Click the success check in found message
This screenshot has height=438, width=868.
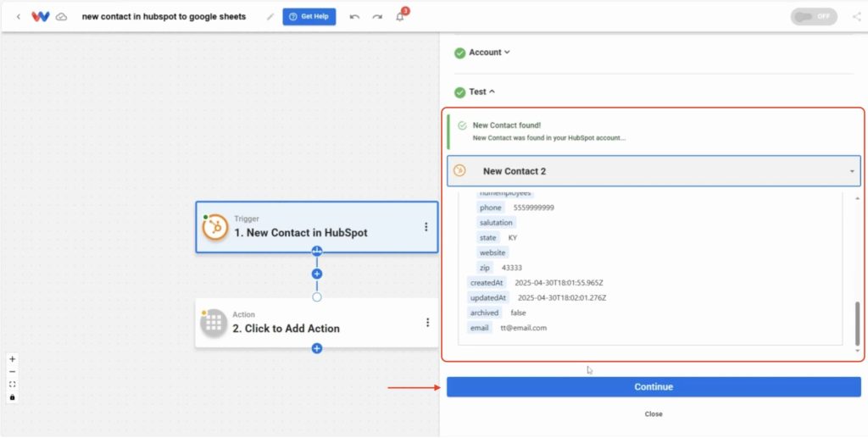click(462, 125)
